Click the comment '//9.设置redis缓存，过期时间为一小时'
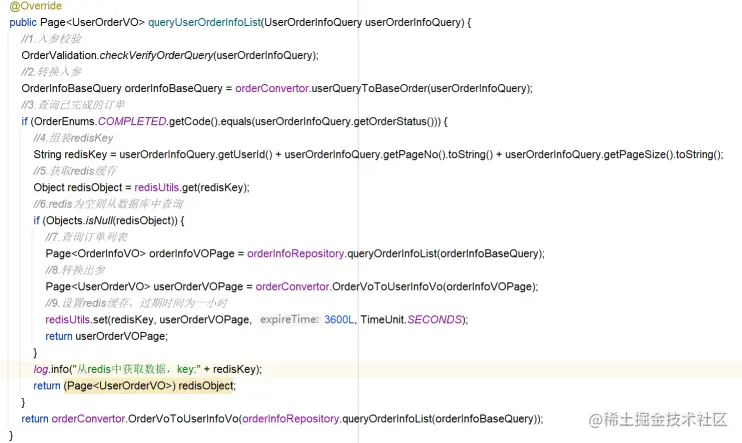Viewport: 742px width, 443px height. [136, 303]
